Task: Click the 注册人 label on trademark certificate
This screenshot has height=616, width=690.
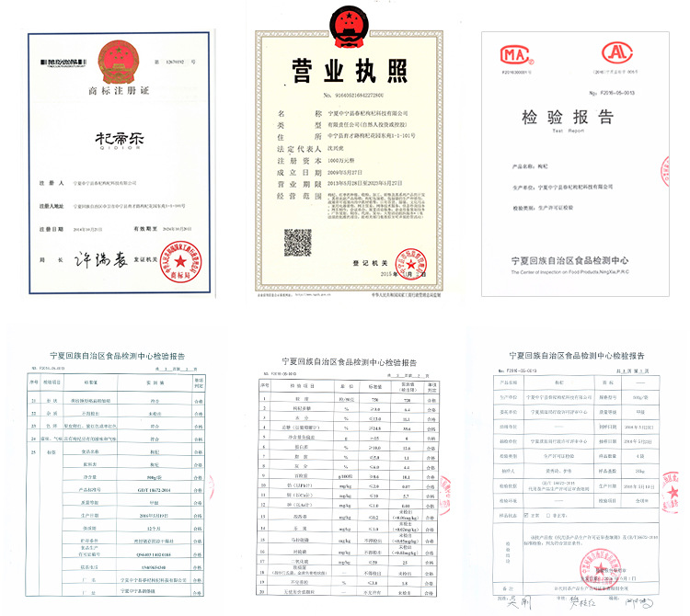Action: click(52, 183)
